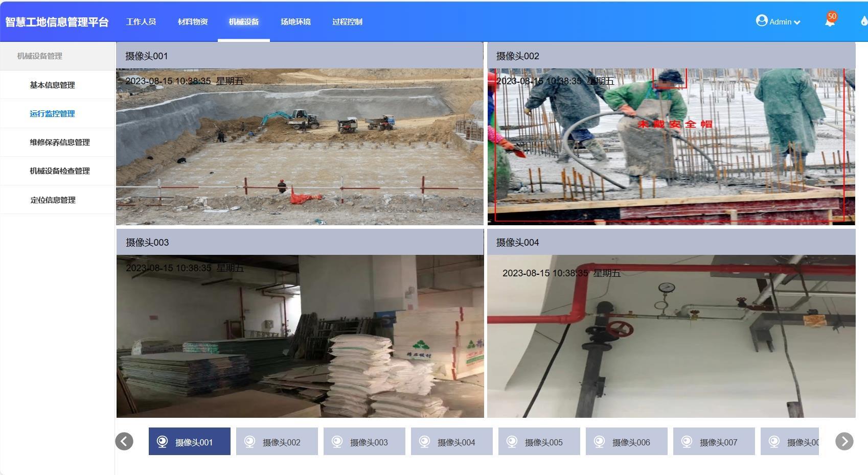Select the 摄像头003 camera button

pos(364,442)
